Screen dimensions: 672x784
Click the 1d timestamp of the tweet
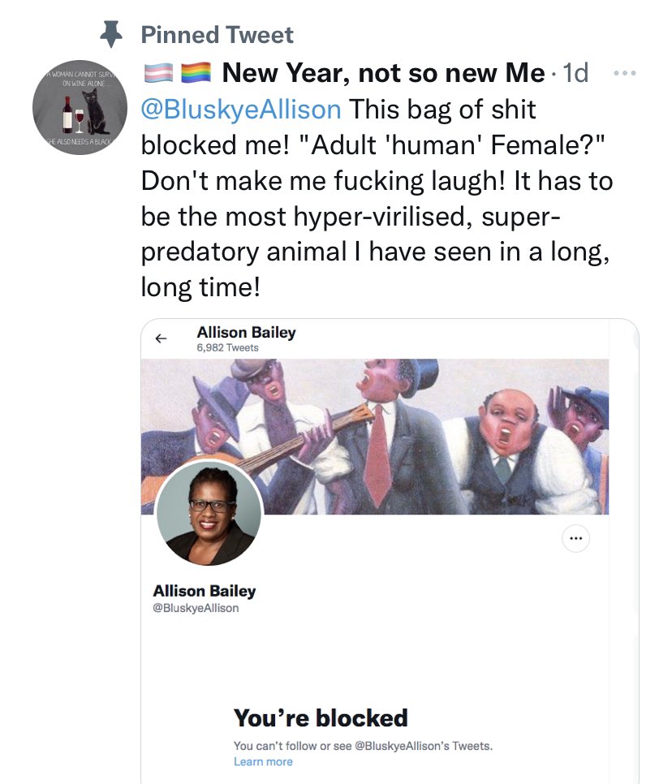pos(575,73)
